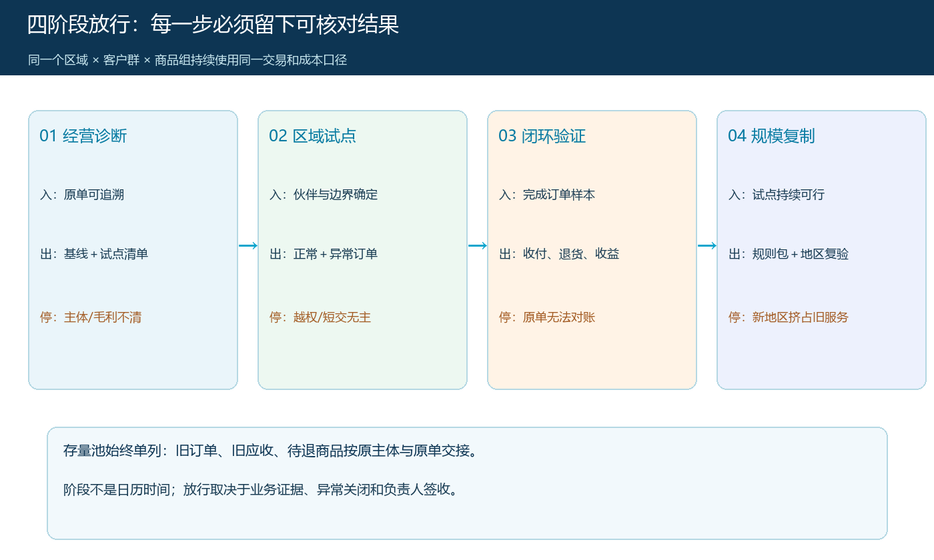Select the heading '02 区域试点'
934x560 pixels.
point(313,136)
